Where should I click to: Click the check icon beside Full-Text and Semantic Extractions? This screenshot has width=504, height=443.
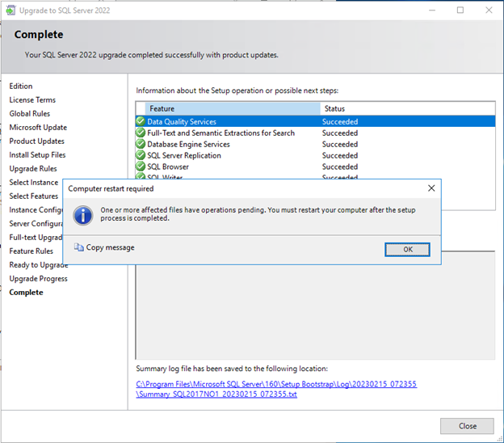pyautogui.click(x=141, y=133)
